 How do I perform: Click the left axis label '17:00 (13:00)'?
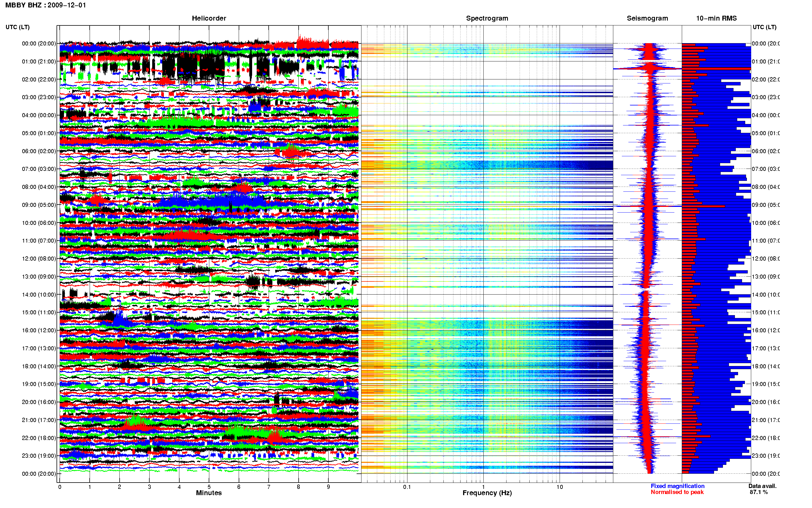[x=39, y=348]
